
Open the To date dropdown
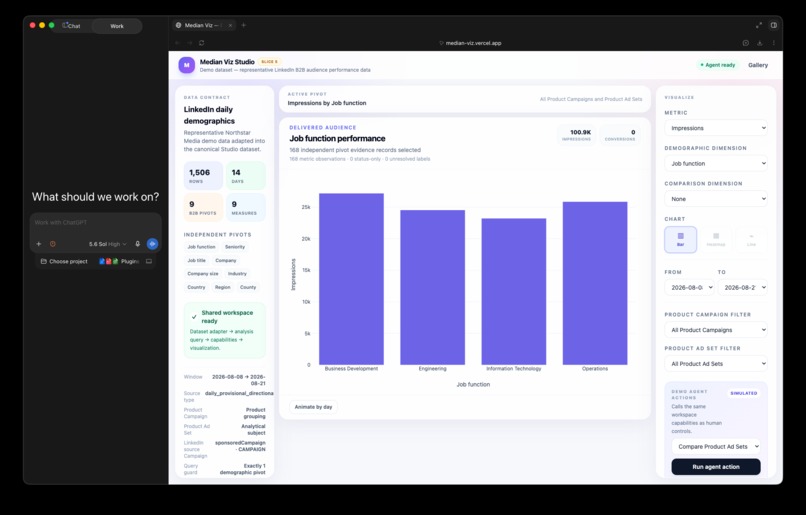coord(742,287)
